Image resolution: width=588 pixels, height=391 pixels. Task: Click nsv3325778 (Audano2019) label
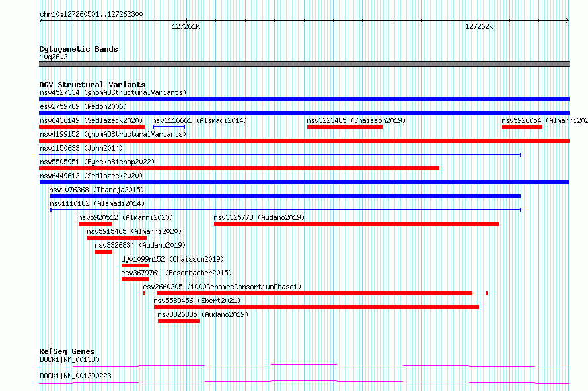[259, 217]
